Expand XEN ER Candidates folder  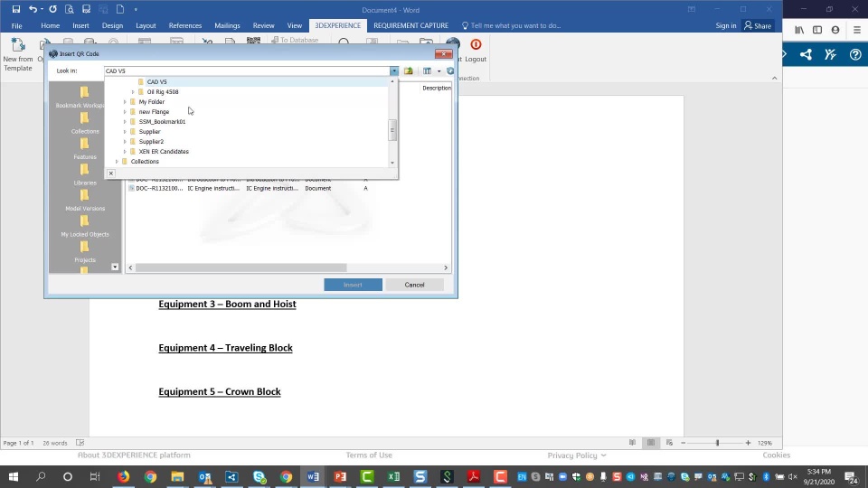click(x=125, y=152)
